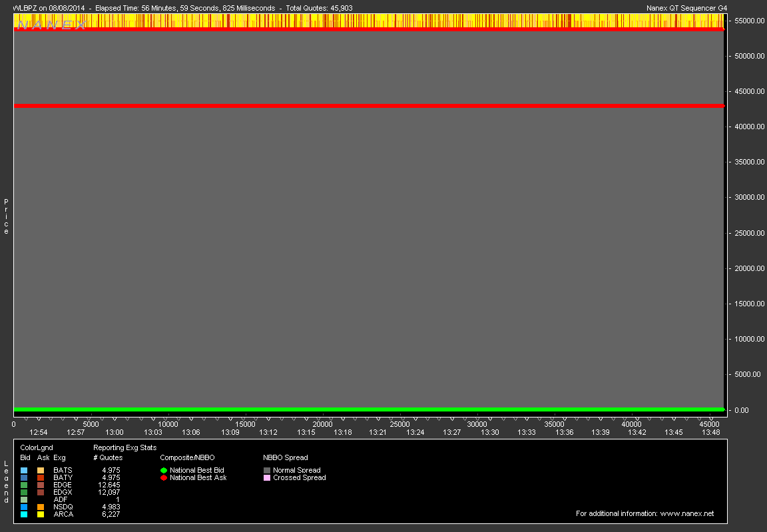
Task: Select the BATY bid color swatch
Action: click(x=24, y=477)
